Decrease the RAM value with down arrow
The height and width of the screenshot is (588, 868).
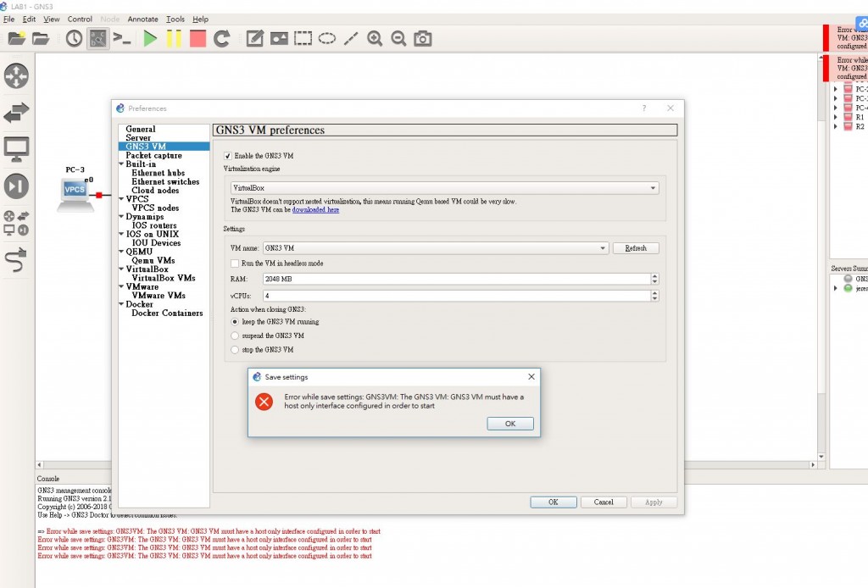pyautogui.click(x=655, y=283)
